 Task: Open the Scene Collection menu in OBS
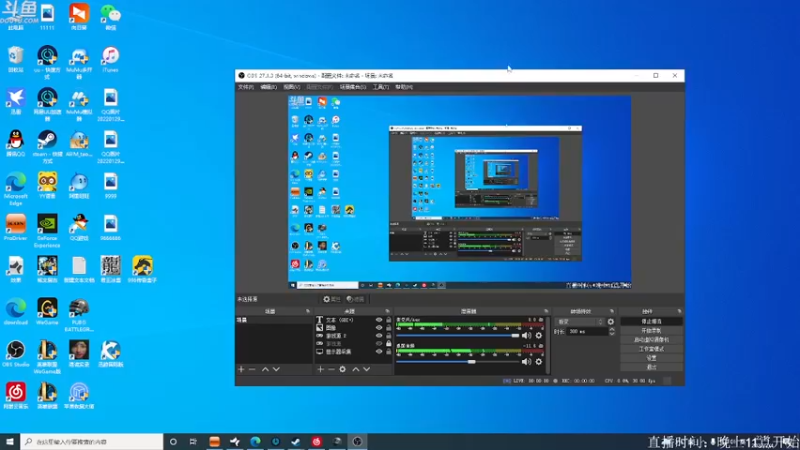coord(353,87)
